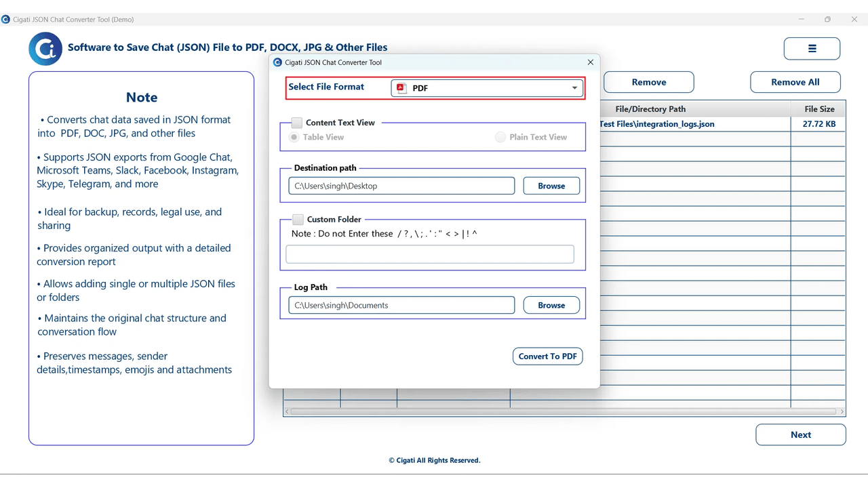868x488 pixels.
Task: Browse for the Destination path
Action: click(551, 186)
